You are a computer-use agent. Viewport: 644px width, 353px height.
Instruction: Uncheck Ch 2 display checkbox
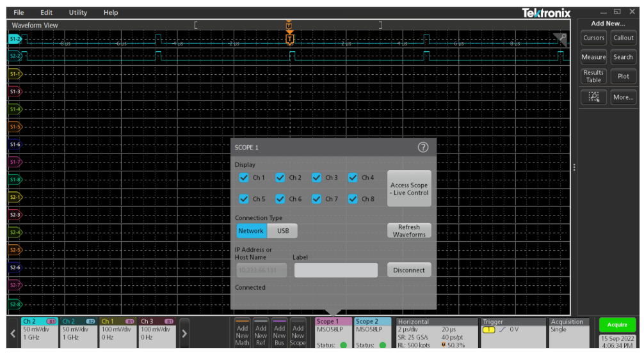pyautogui.click(x=280, y=178)
